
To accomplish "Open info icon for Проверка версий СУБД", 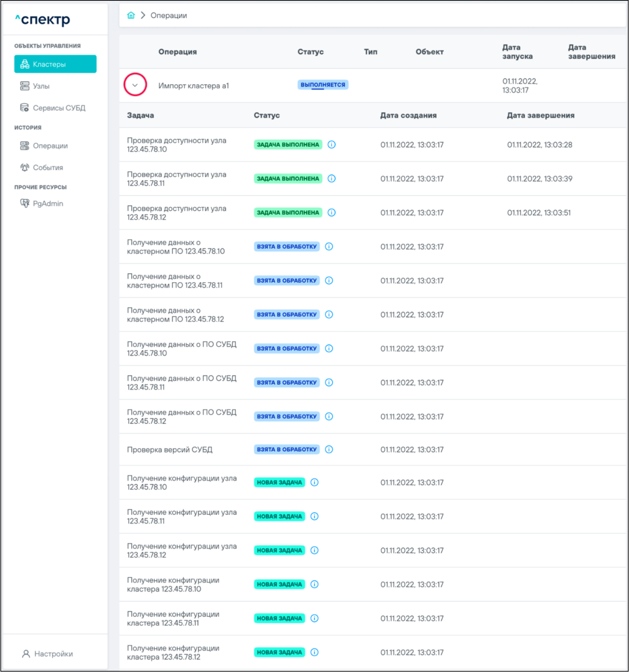I will pyautogui.click(x=329, y=449).
